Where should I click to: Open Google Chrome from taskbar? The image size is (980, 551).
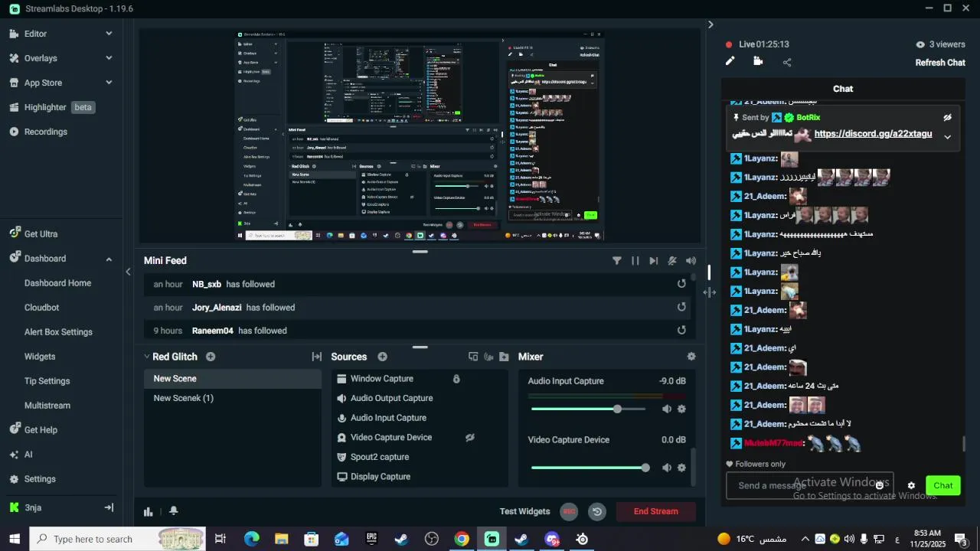[462, 539]
